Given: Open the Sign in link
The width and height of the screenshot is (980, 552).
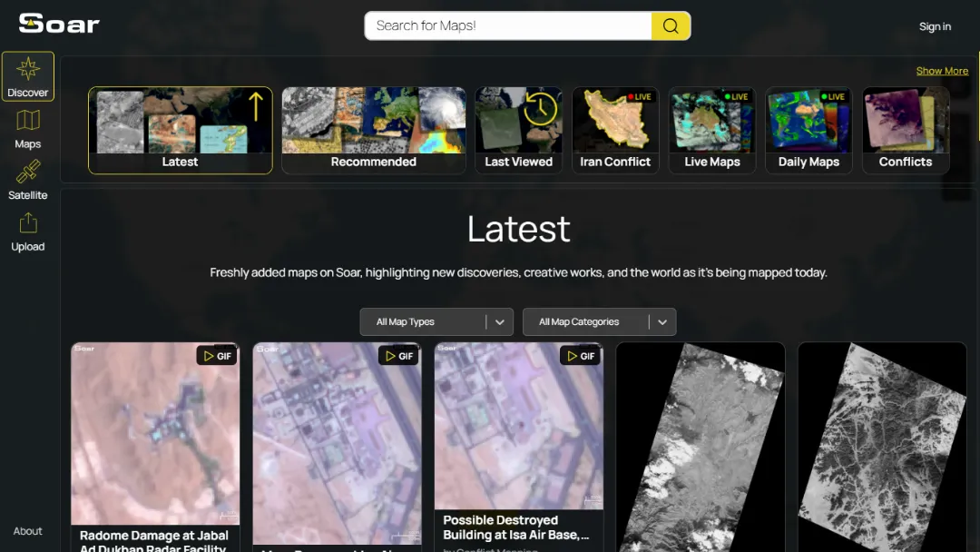Looking at the screenshot, I should (935, 26).
